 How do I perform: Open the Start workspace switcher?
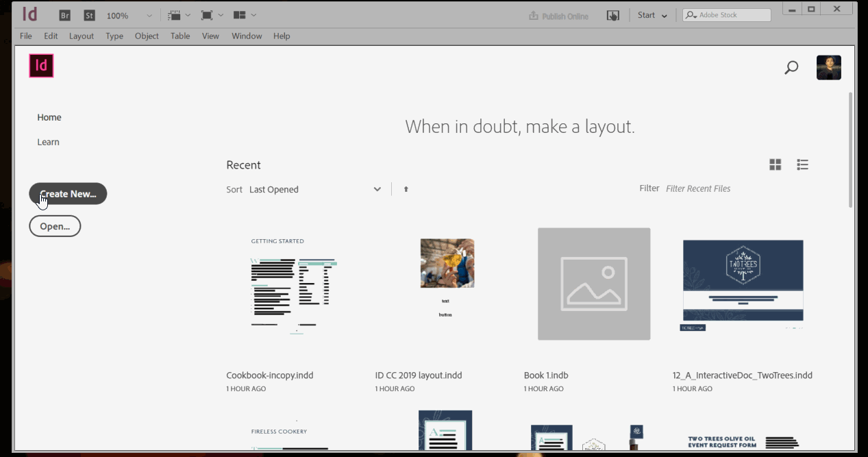652,15
